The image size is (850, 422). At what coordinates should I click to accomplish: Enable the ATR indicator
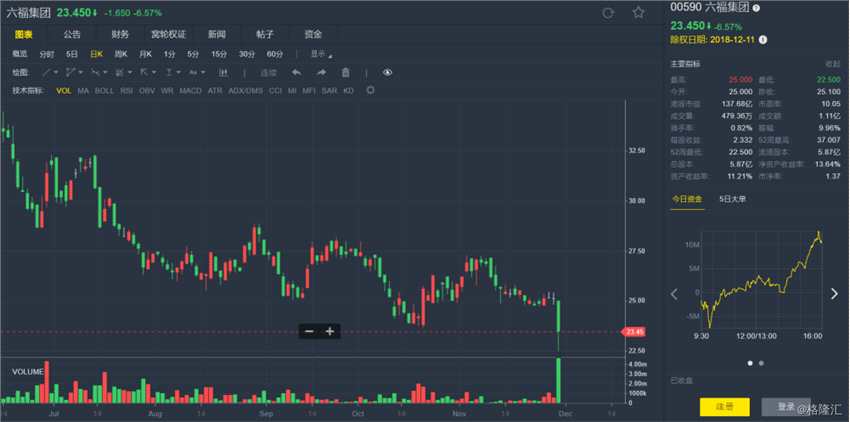215,91
